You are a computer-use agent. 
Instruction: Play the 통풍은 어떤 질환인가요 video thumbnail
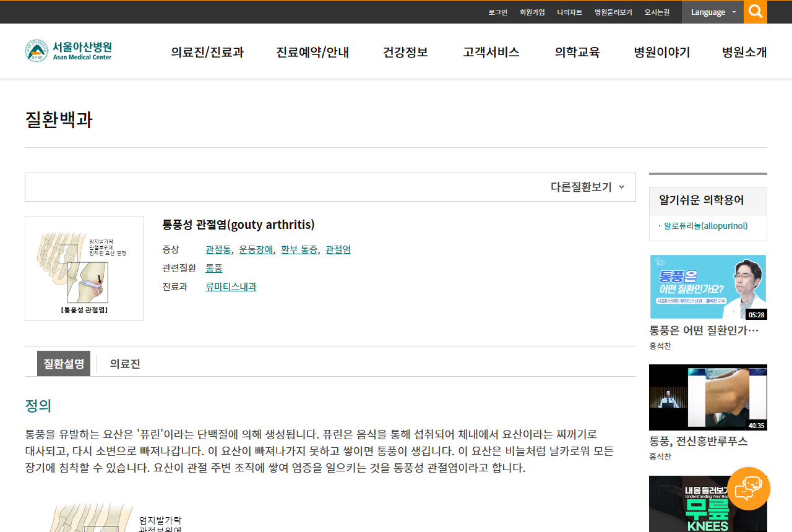pyautogui.click(x=708, y=288)
